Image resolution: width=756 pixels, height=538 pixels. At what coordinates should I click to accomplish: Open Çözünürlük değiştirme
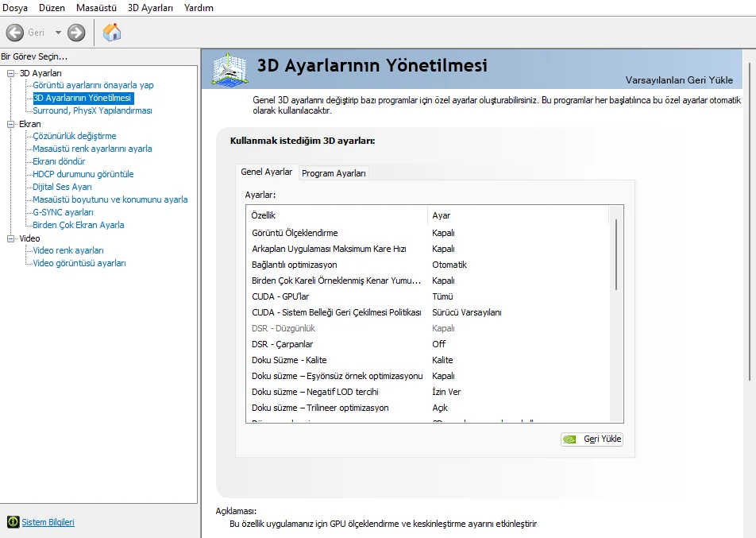(x=75, y=136)
